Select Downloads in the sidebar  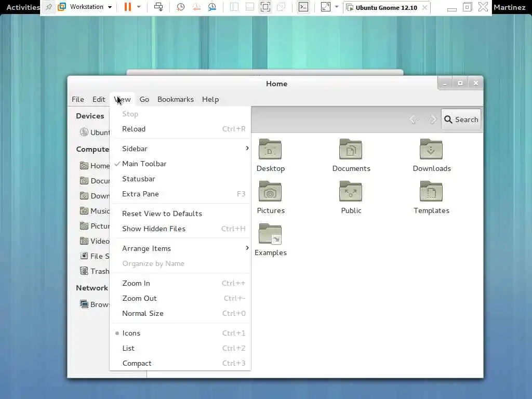click(95, 196)
